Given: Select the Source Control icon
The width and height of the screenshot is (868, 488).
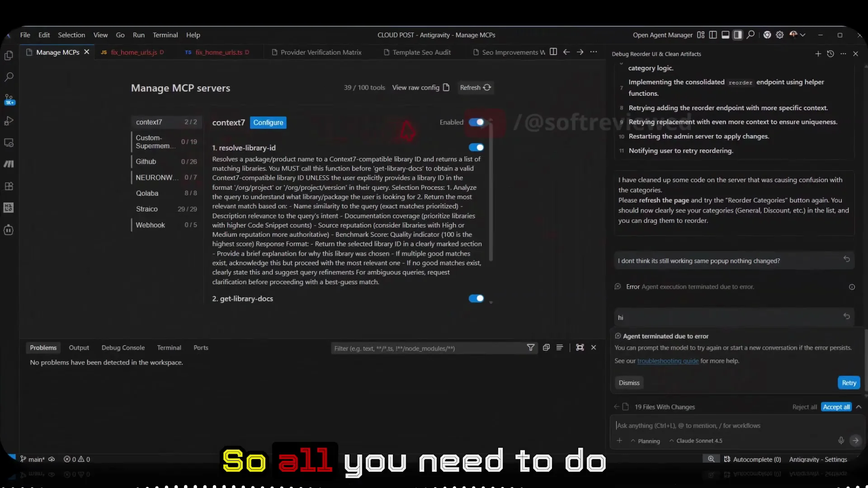Looking at the screenshot, I should tap(9, 98).
